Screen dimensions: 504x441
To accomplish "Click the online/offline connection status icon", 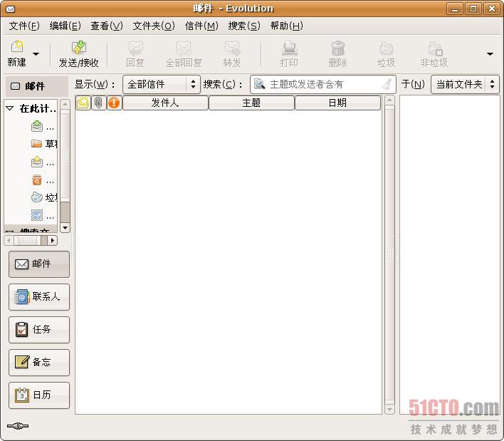I will tap(18, 426).
